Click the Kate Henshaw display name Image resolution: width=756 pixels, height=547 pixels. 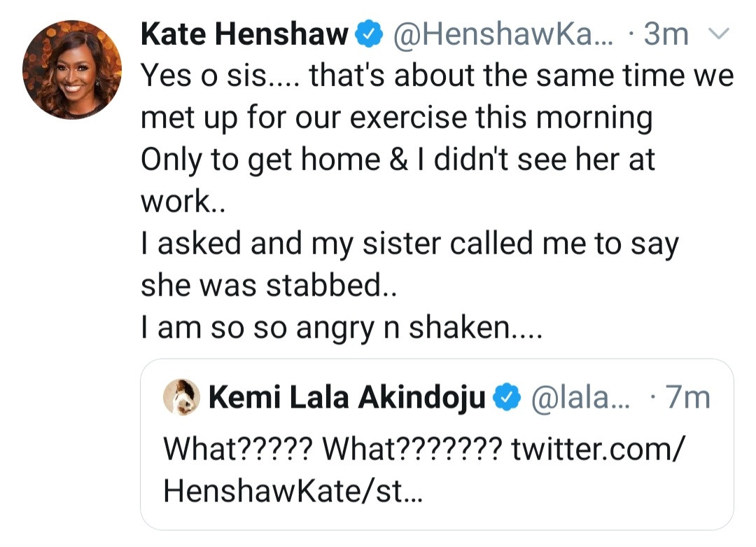tap(244, 35)
